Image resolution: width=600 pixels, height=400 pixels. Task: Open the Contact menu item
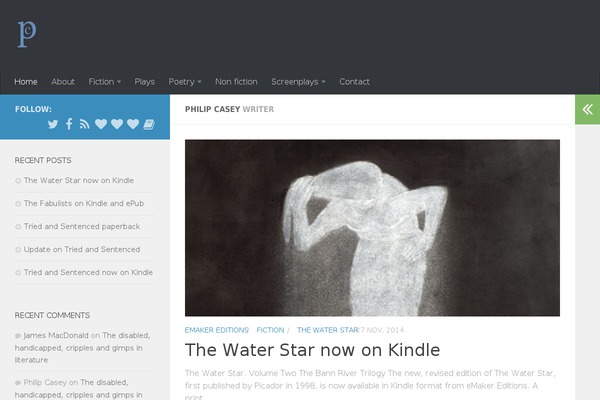(354, 82)
